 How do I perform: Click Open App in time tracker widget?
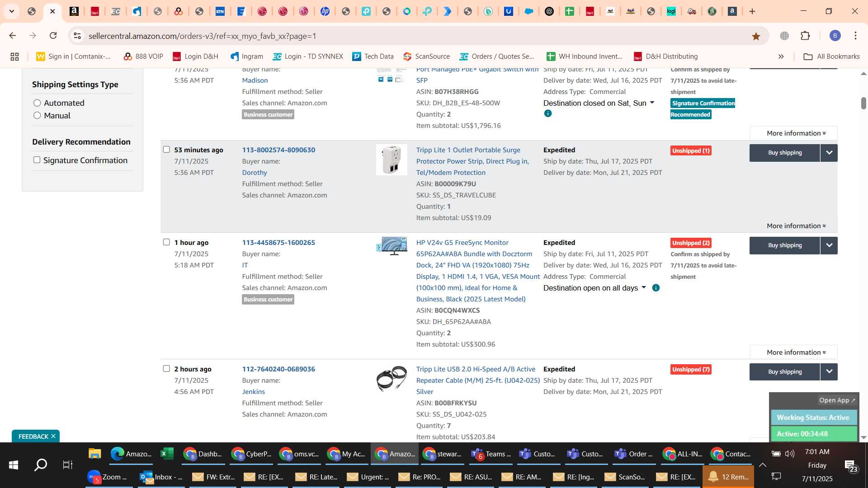(x=837, y=400)
